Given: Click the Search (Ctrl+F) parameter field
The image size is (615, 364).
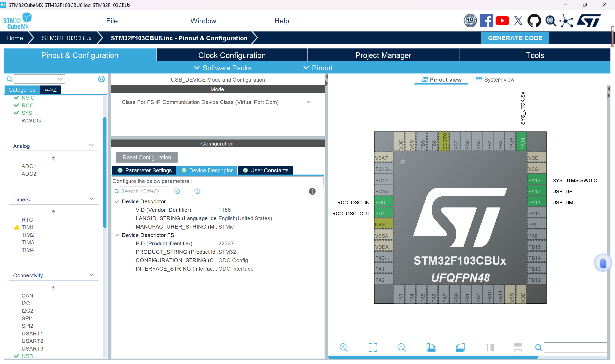Looking at the screenshot, I should point(143,191).
